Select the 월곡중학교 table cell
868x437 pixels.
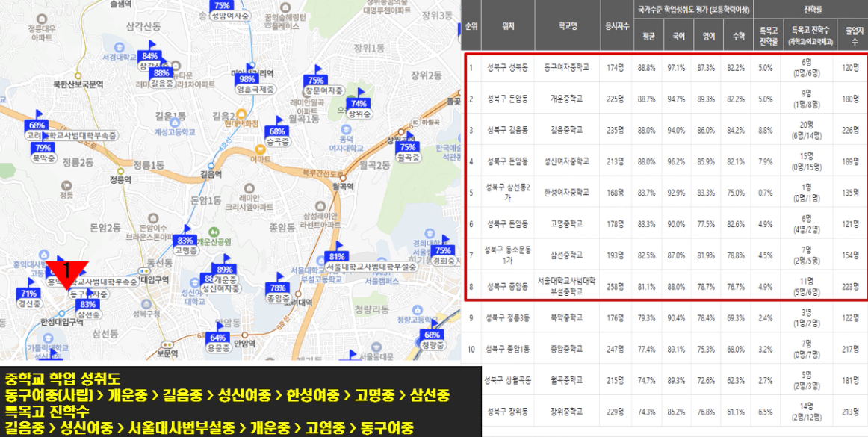pos(568,380)
